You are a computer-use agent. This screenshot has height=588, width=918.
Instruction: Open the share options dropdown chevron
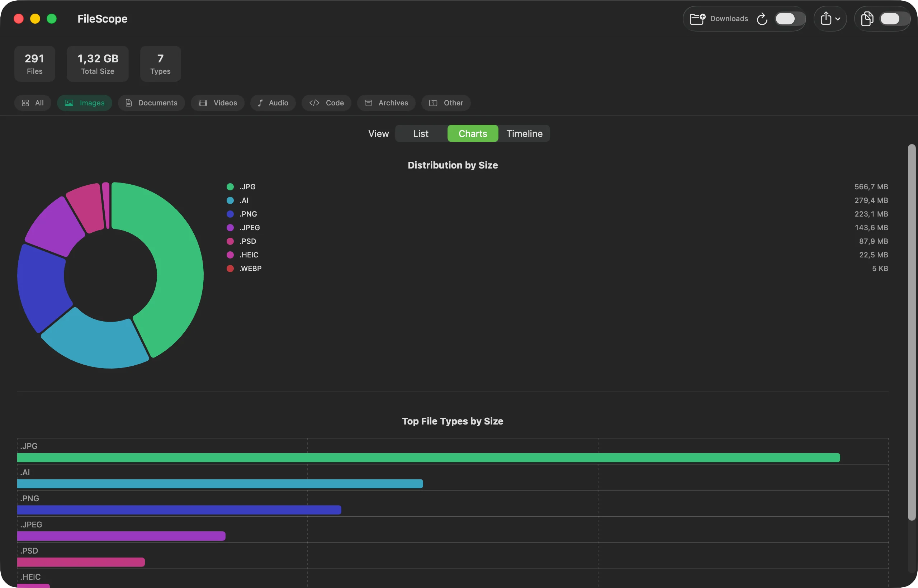838,19
